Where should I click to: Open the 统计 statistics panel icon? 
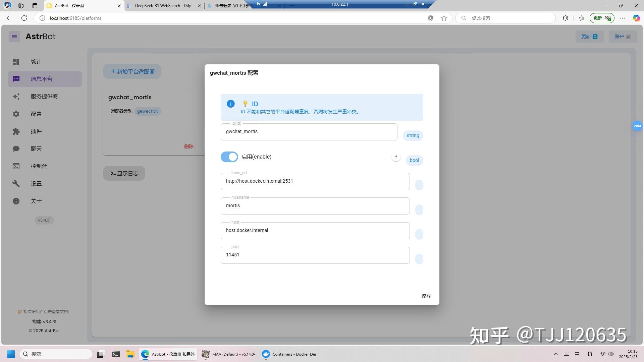[16, 62]
